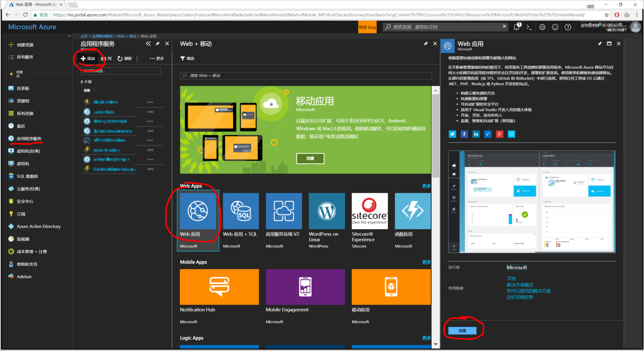644x351 pixels.
Task: Pin the 应用程序服务 blade
Action: 157,43
